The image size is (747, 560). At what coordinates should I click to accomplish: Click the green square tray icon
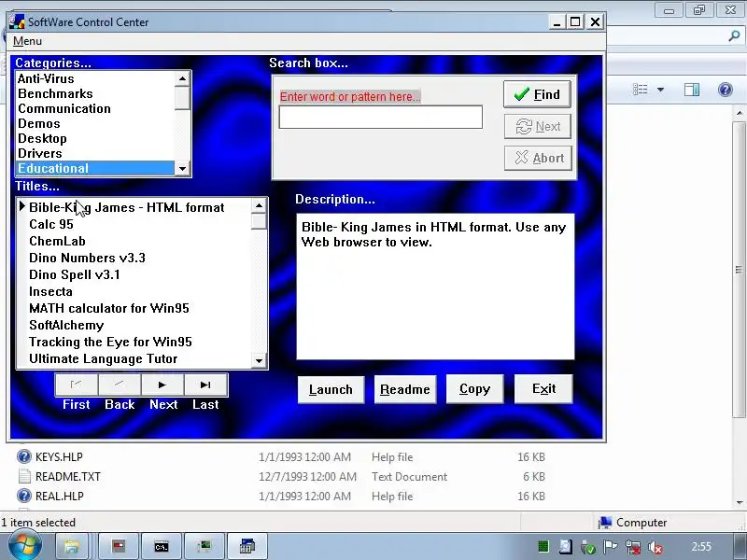[543, 547]
